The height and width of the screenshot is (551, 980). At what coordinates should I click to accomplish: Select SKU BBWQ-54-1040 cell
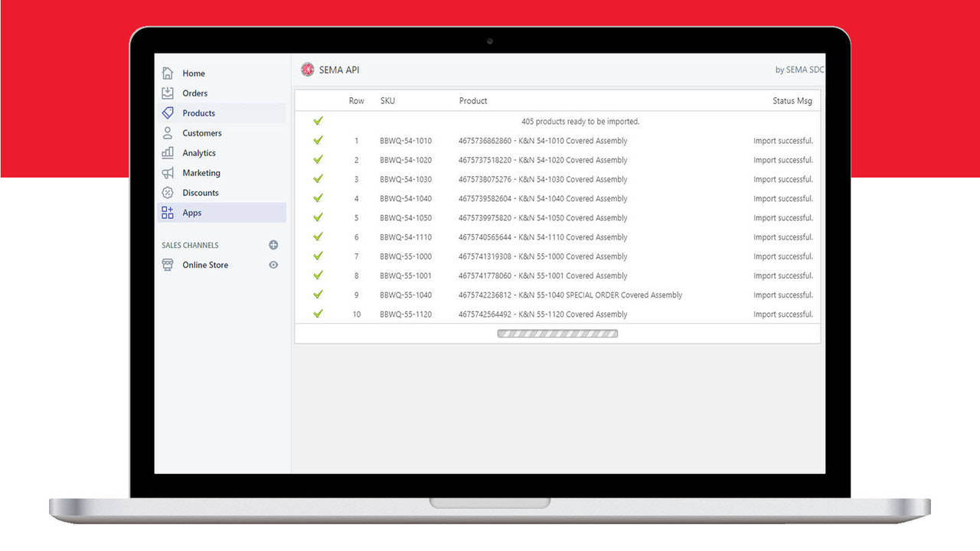pyautogui.click(x=406, y=198)
